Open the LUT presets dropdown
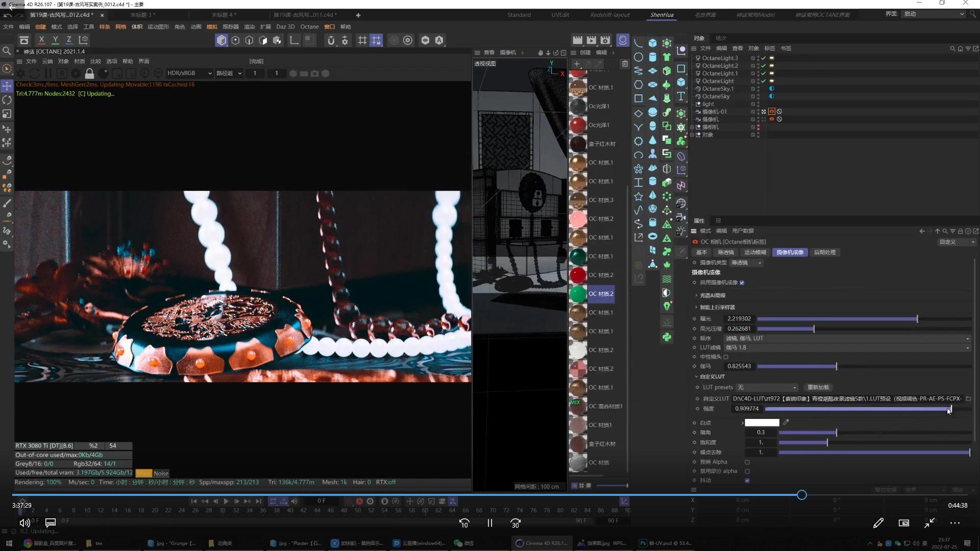This screenshot has width=980, height=551. (x=767, y=388)
